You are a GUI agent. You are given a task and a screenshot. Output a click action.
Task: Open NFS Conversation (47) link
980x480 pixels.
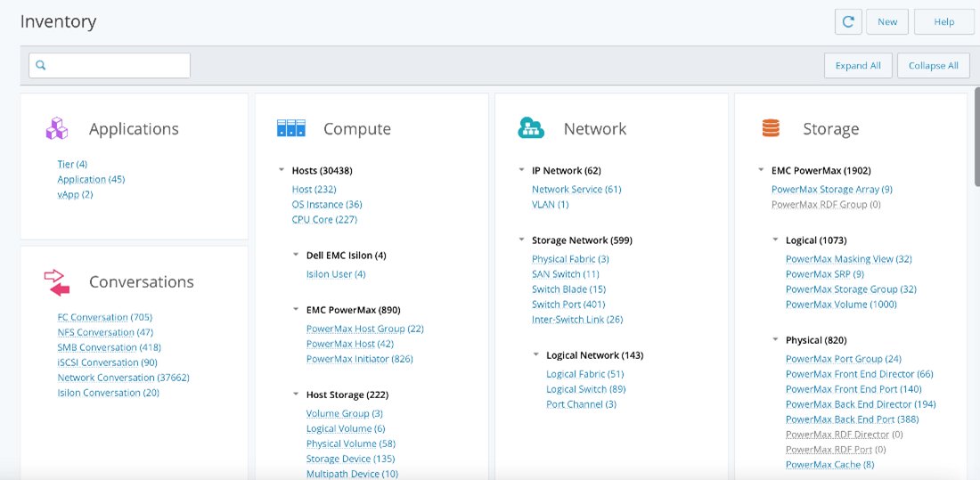coord(105,332)
